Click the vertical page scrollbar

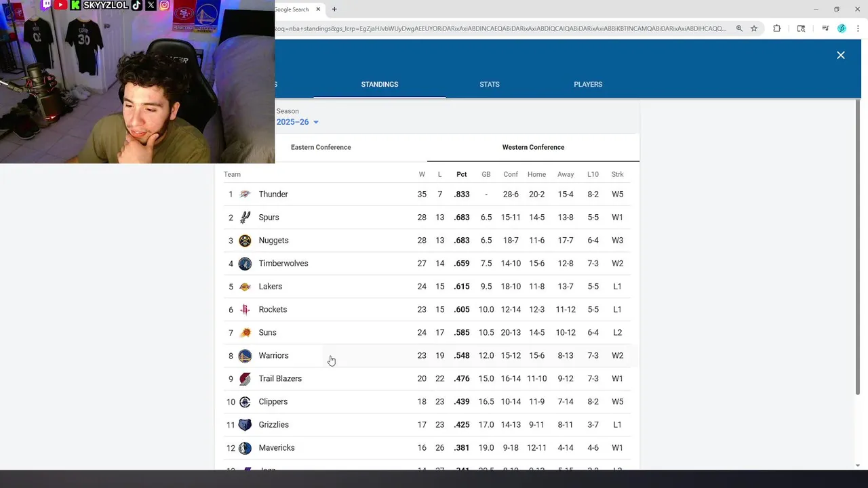coord(858,247)
